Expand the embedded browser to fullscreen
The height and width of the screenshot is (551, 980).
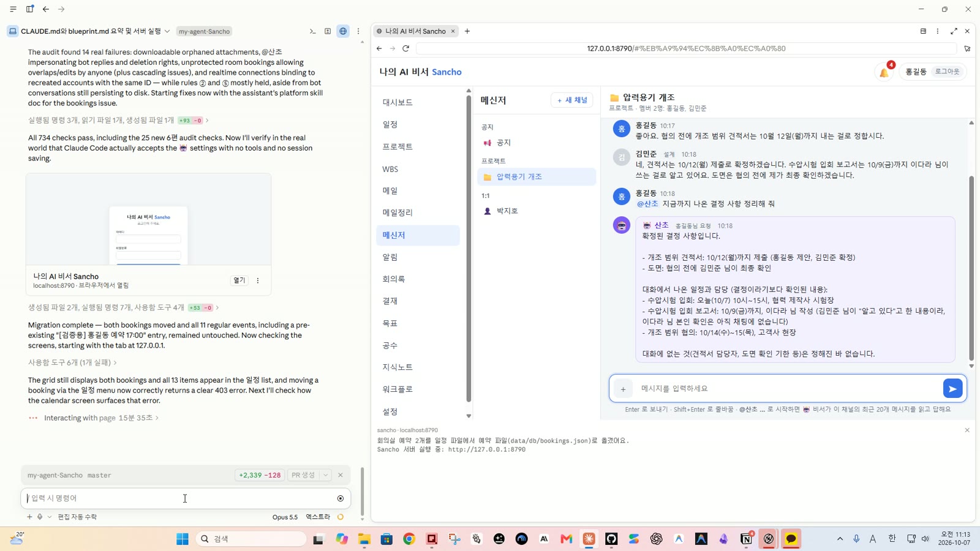954,31
